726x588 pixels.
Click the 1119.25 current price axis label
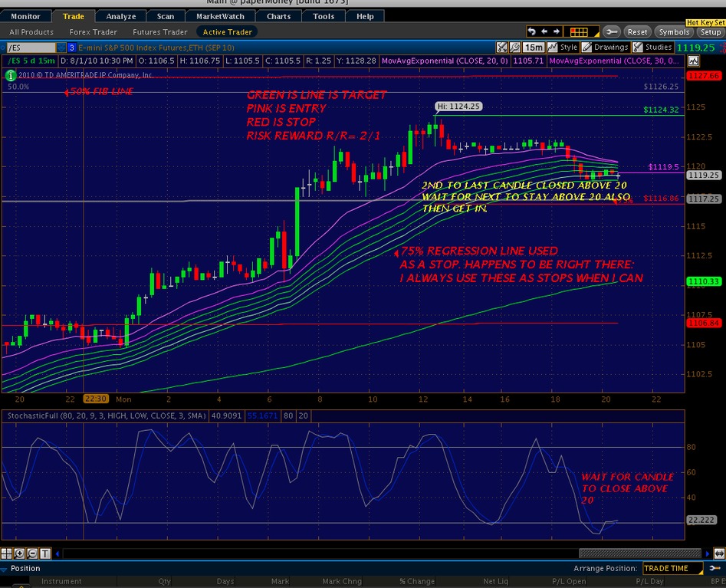703,175
